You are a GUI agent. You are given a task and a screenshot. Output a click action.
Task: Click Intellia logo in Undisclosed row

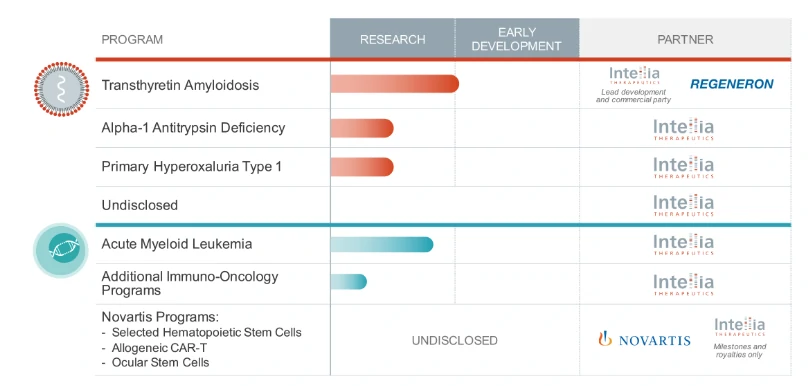pyautogui.click(x=683, y=205)
